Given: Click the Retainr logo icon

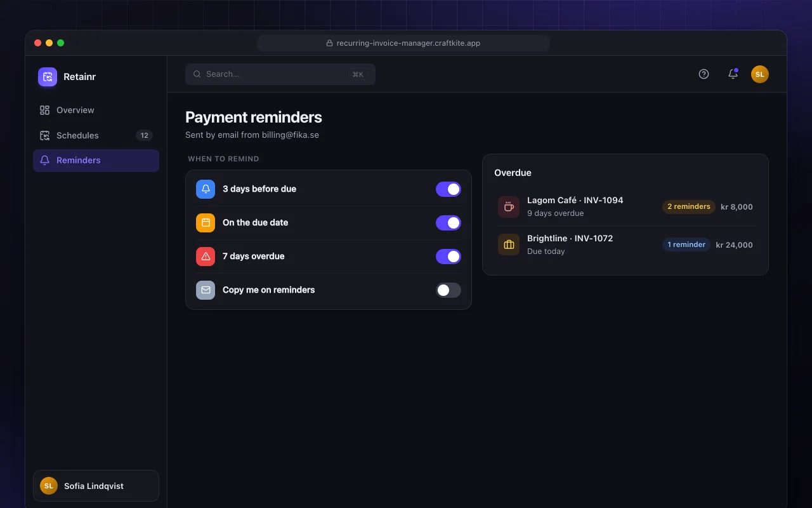Looking at the screenshot, I should point(48,77).
